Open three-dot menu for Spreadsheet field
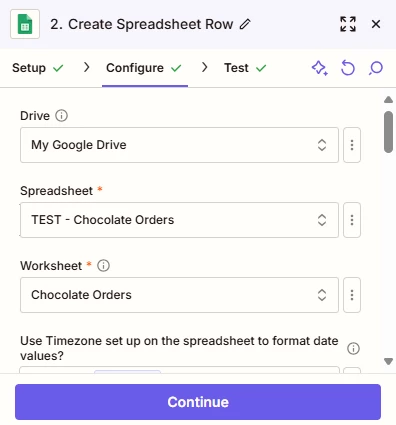This screenshot has height=425, width=396. tap(352, 220)
